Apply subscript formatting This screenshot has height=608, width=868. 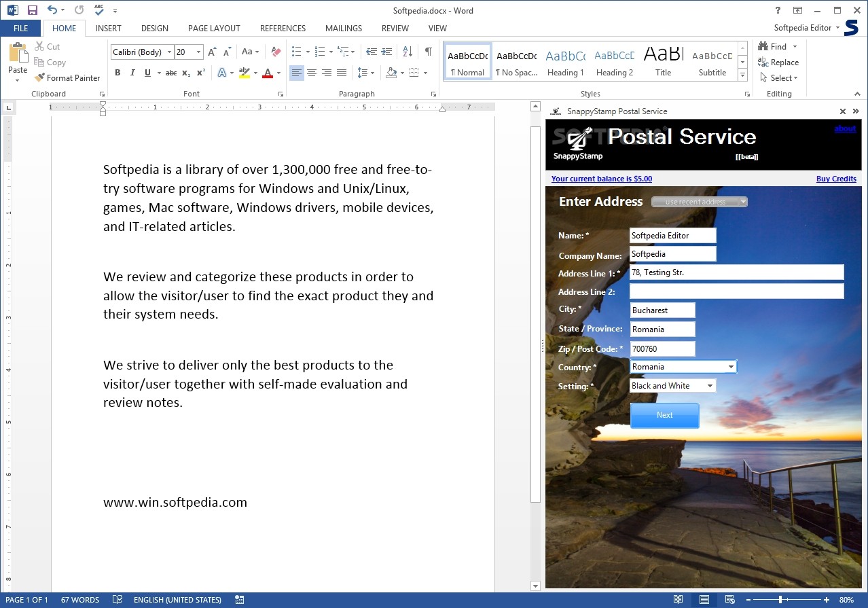[186, 73]
